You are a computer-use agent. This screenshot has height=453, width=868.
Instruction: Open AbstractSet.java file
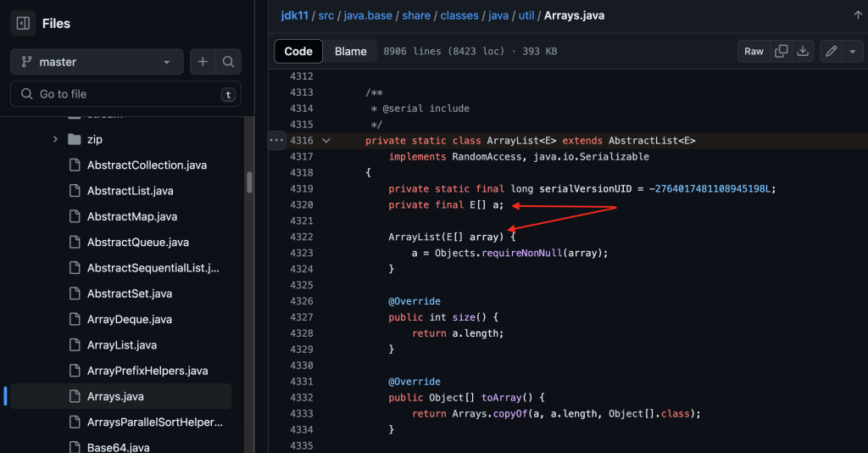tap(130, 294)
